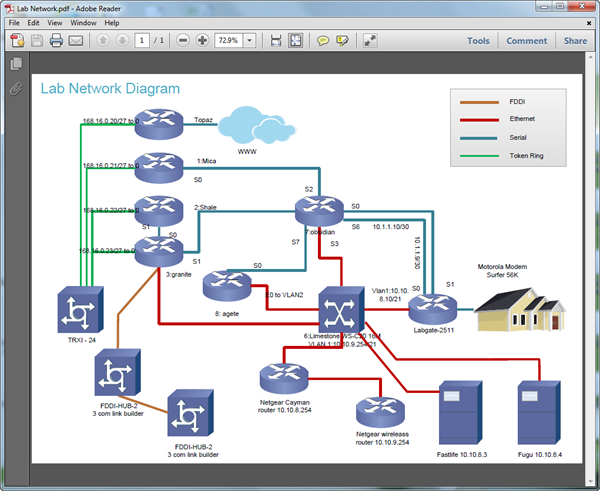
Task: Show attachments paperclip panel icon
Action: pos(16,89)
